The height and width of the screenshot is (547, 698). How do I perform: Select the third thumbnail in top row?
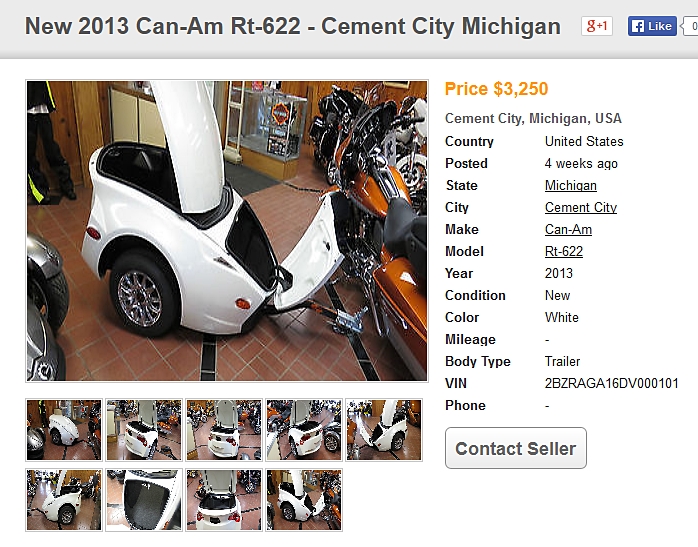click(x=224, y=430)
